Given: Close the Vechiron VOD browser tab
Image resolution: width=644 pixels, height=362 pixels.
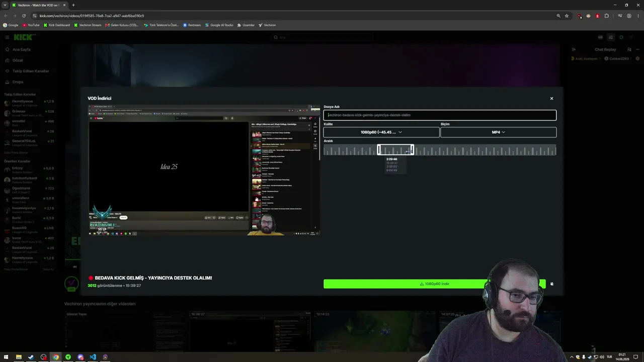Looking at the screenshot, I should point(65,5).
